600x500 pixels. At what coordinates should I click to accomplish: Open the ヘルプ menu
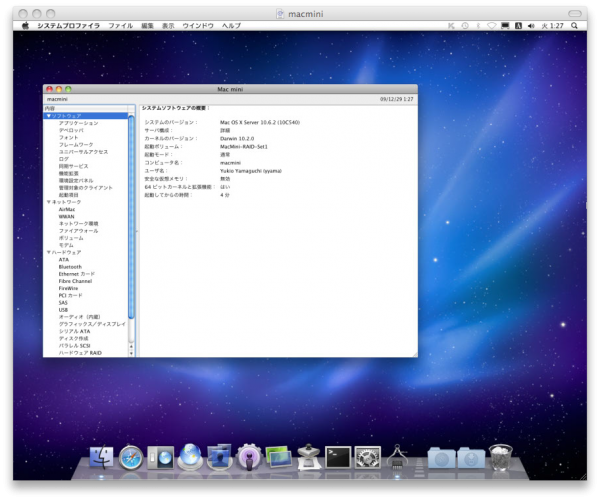[232, 26]
